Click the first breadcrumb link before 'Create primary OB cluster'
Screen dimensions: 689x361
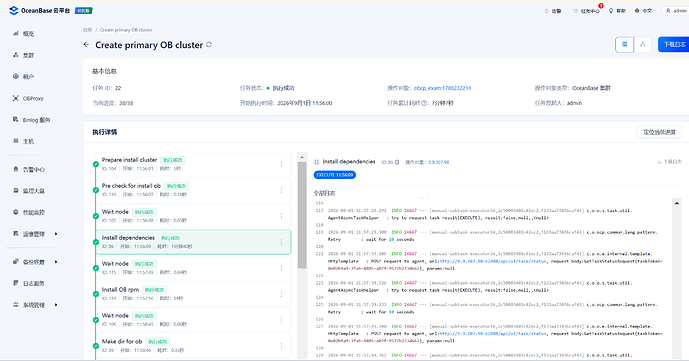[87, 30]
